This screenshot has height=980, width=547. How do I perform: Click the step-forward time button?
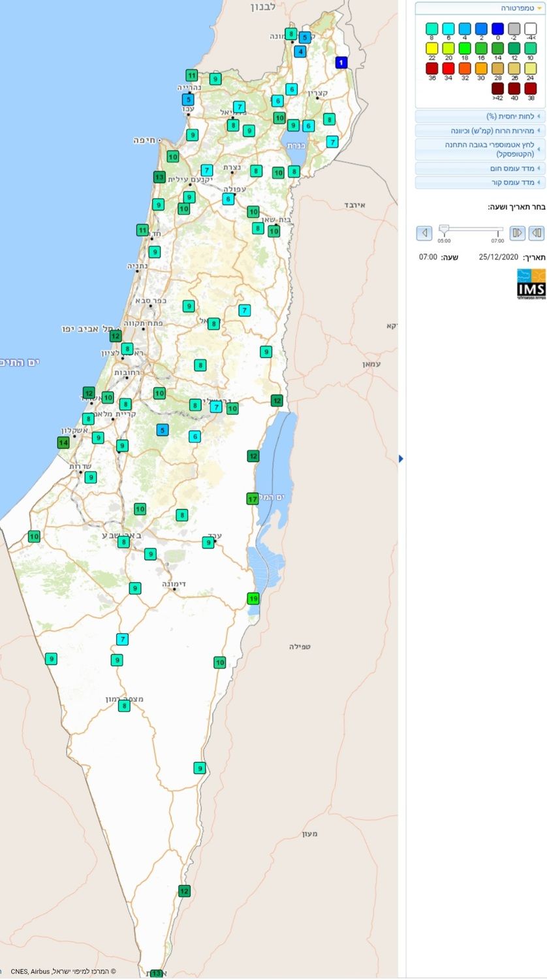tap(517, 233)
